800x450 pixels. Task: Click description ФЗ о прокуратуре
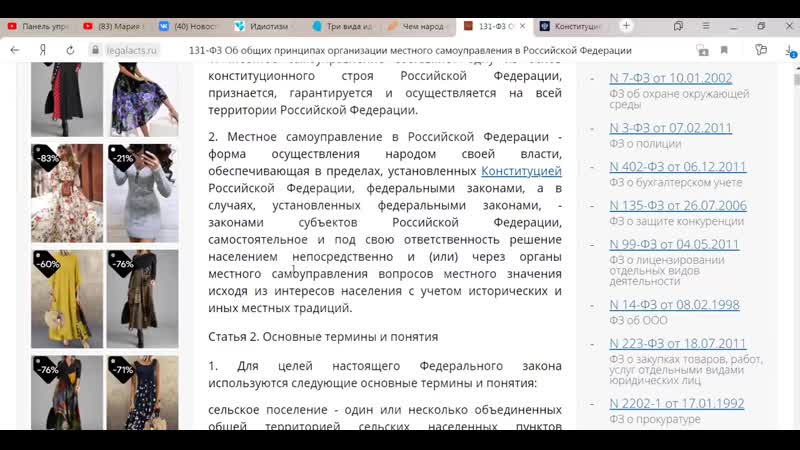coord(655,419)
